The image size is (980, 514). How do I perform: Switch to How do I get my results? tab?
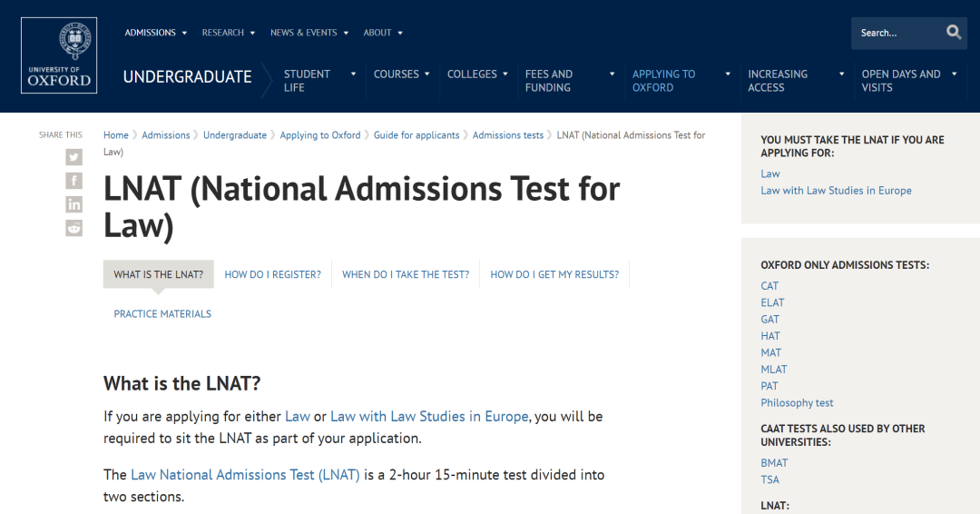pyautogui.click(x=554, y=274)
